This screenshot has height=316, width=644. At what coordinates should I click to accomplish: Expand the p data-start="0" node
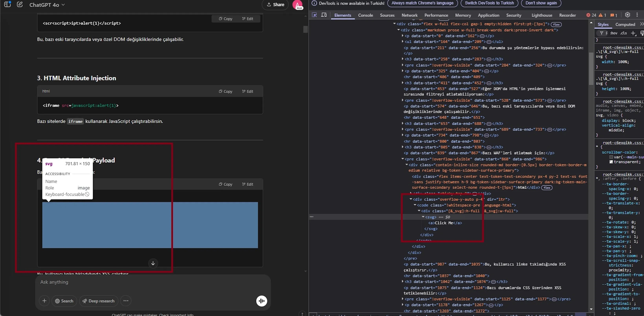tap(403, 36)
